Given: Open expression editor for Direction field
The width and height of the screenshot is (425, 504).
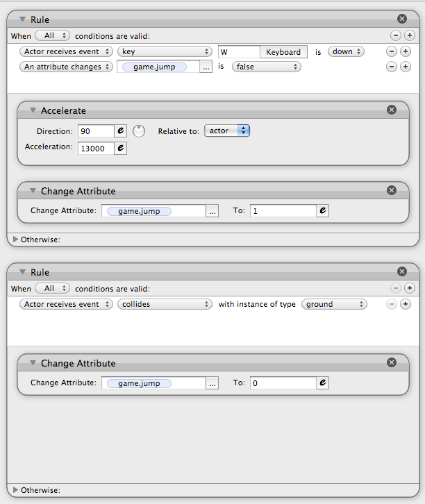Looking at the screenshot, I should coord(120,131).
